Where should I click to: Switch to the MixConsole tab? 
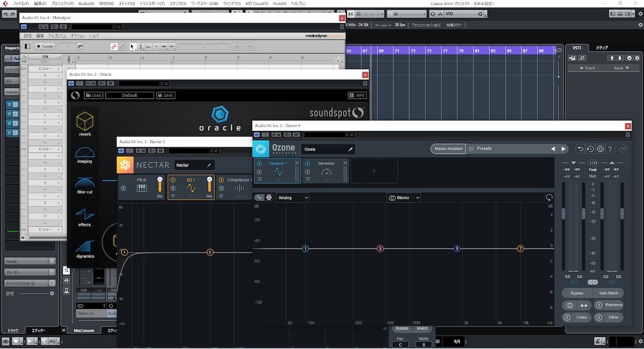tap(84, 331)
